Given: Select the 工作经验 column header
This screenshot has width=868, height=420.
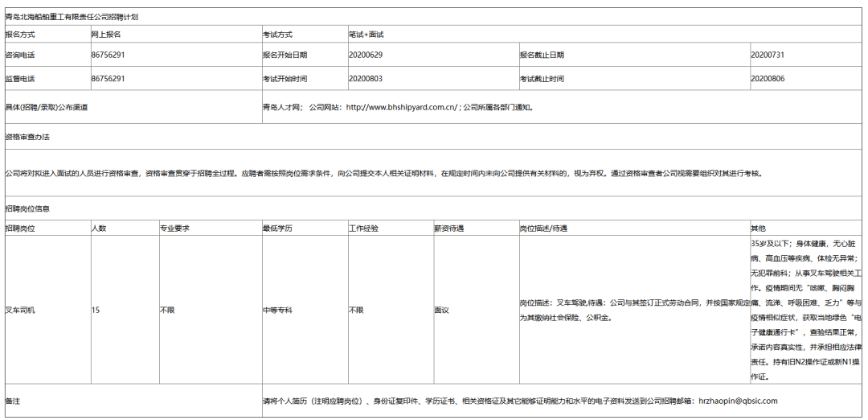Looking at the screenshot, I should tap(363, 229).
